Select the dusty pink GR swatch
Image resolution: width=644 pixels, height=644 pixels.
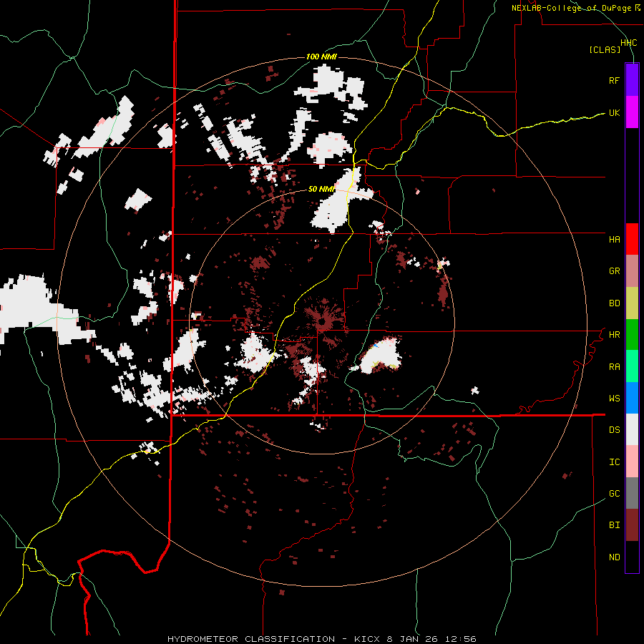(x=632, y=271)
